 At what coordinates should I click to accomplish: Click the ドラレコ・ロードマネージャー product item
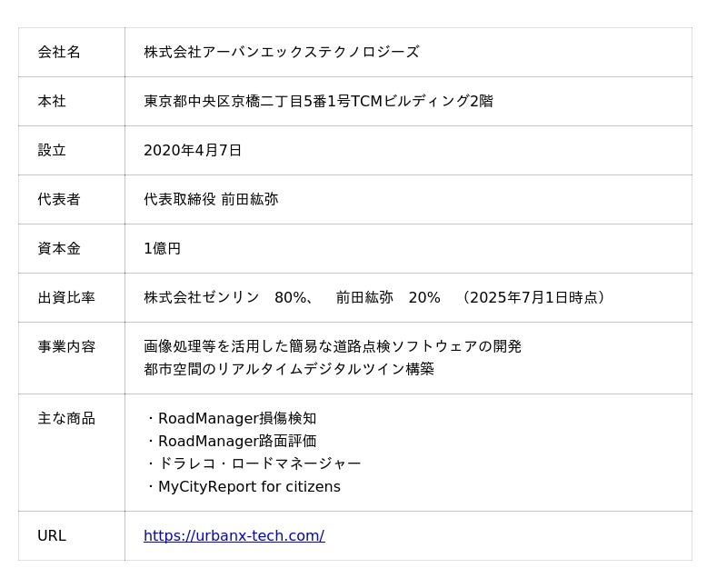click(259, 464)
